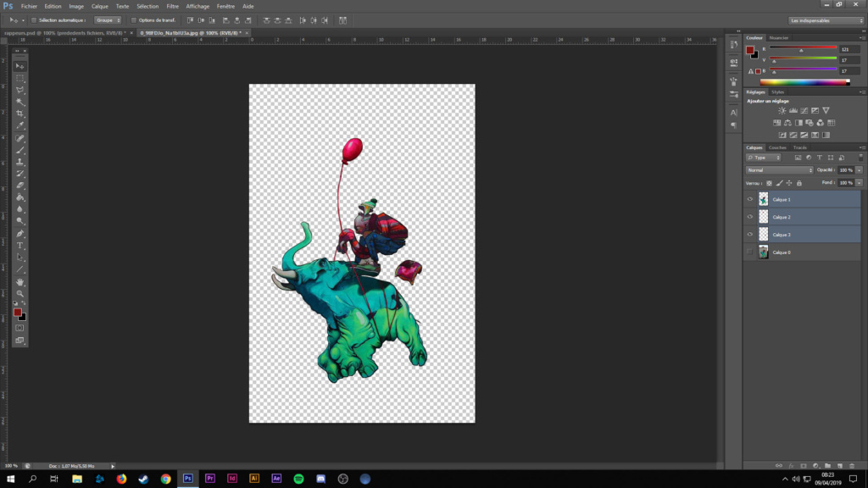Create a new layer from Layers panel footer
868x488 pixels.
(840, 466)
